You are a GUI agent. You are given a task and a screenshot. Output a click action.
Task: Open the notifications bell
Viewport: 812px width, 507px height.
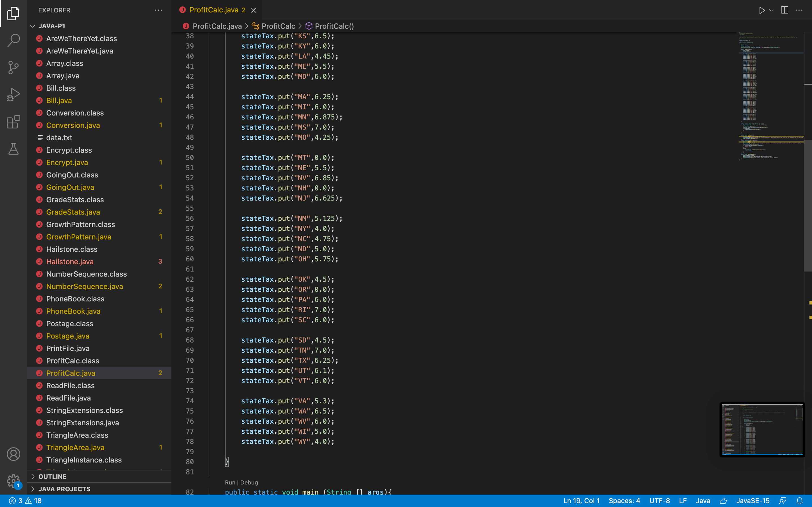click(x=800, y=501)
